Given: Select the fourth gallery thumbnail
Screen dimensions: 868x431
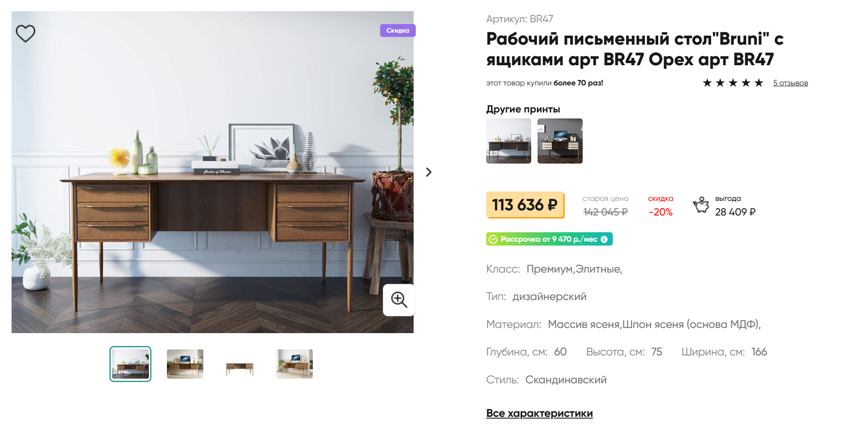Looking at the screenshot, I should pyautogui.click(x=294, y=364).
